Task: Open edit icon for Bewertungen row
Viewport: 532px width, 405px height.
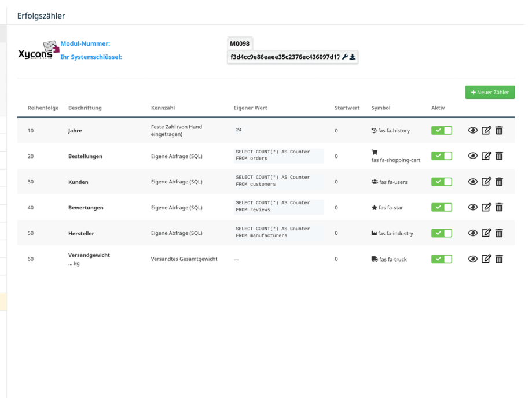Action: coord(486,207)
